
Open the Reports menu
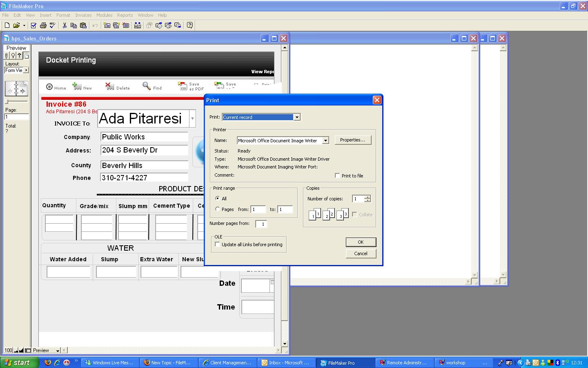point(125,15)
